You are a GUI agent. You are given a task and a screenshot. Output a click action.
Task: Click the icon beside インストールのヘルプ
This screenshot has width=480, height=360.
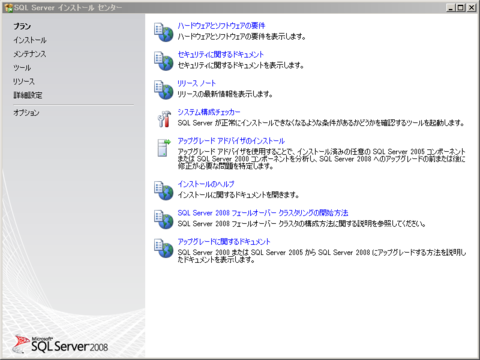[163, 190]
